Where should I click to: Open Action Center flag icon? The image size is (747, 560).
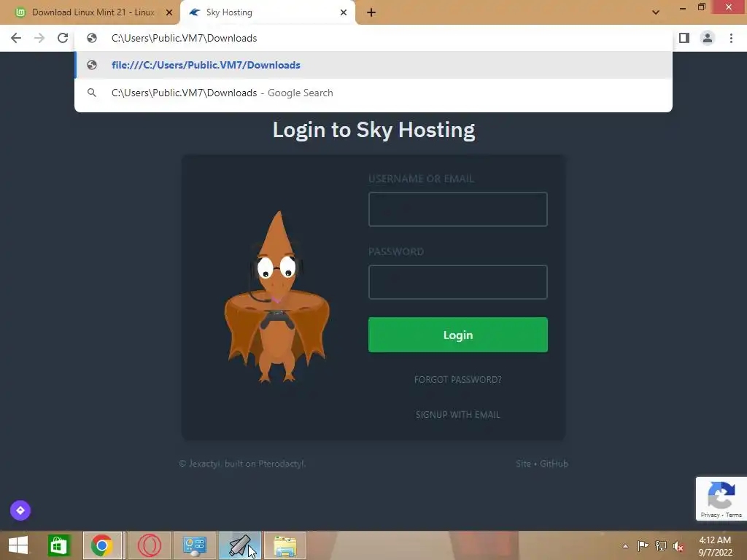coord(643,545)
